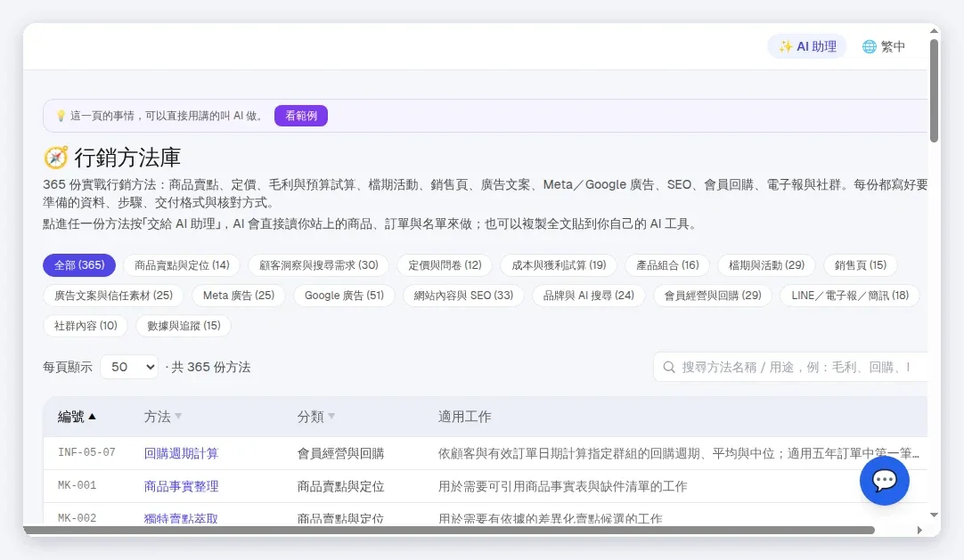Click the compass icon beside 行銷方法庫
964x560 pixels.
[x=55, y=158]
